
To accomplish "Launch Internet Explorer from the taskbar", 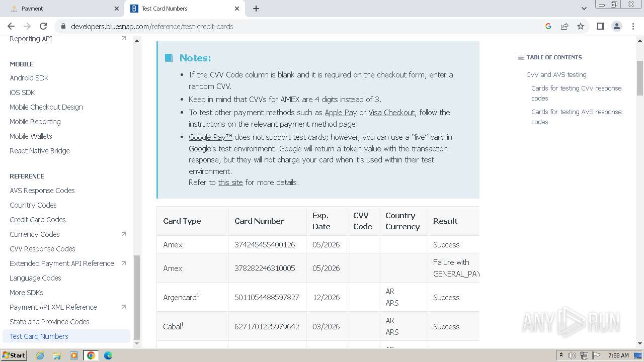I will [40, 355].
